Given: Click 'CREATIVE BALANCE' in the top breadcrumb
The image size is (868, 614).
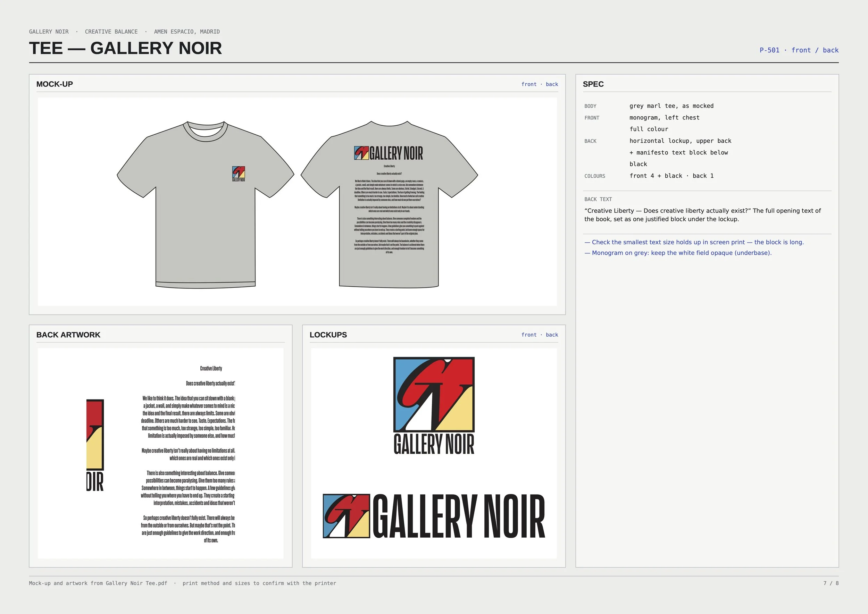Looking at the screenshot, I should [111, 32].
